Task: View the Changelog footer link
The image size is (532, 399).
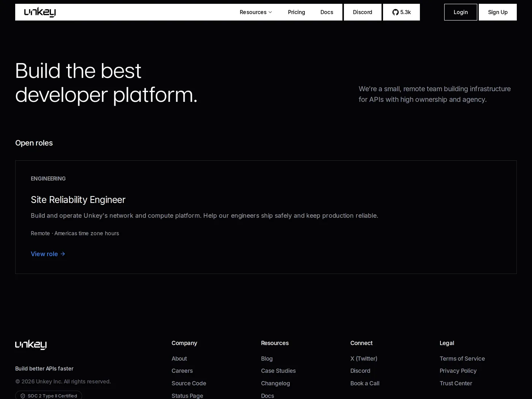Action: click(275, 383)
